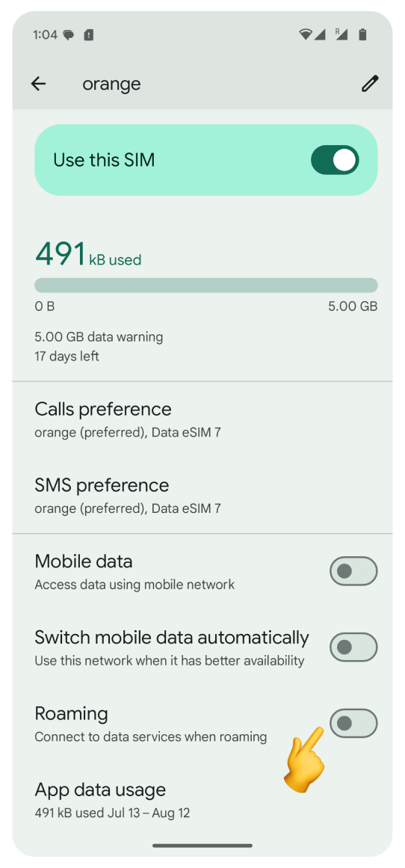Enable the Mobile data toggle
The image size is (405, 868).
point(353,571)
